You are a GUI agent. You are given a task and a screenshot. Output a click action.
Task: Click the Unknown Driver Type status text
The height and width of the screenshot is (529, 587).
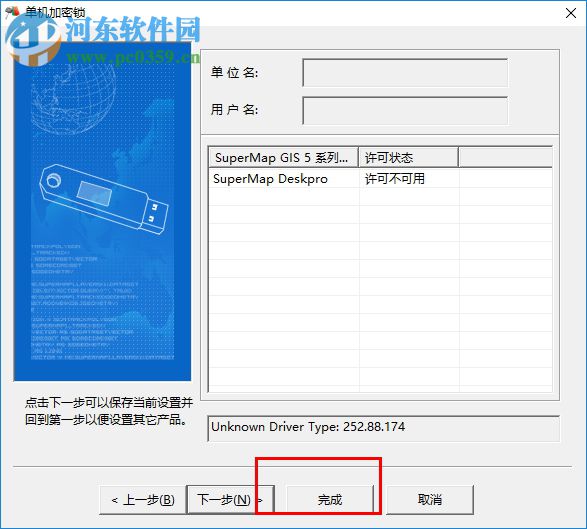(x=308, y=427)
